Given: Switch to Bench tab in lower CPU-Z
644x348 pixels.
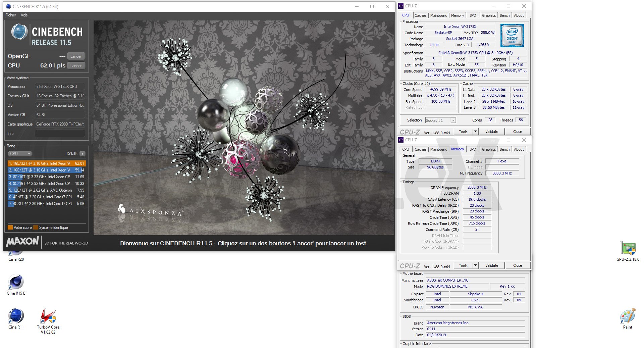Looking at the screenshot, I should point(504,149).
